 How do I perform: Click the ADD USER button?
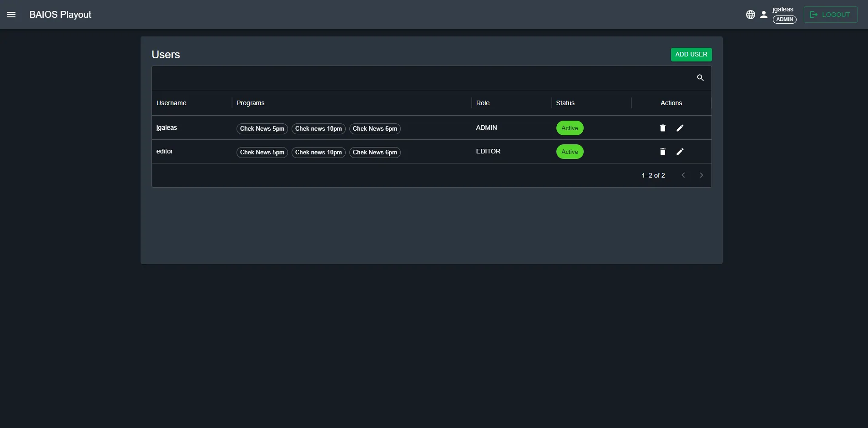point(691,55)
